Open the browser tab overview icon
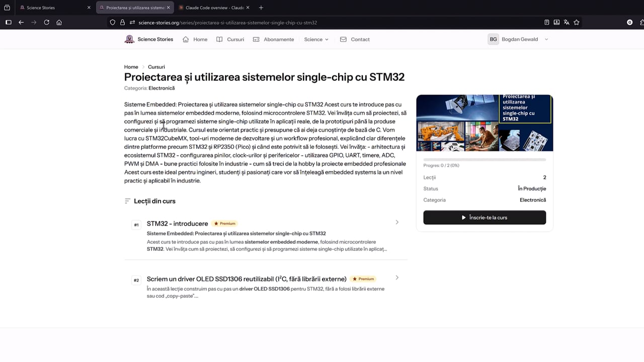The image size is (644, 362). pos(7,8)
